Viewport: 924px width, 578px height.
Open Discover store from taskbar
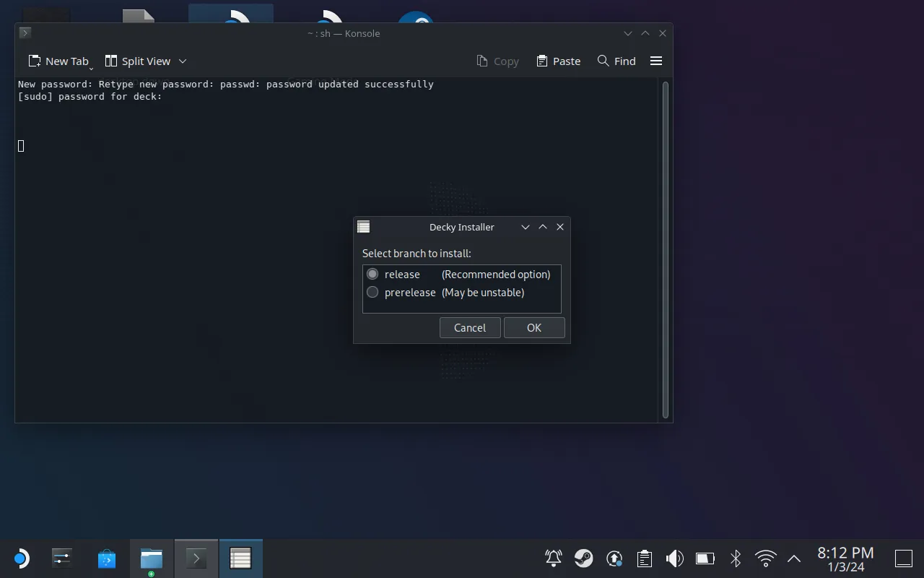(107, 558)
